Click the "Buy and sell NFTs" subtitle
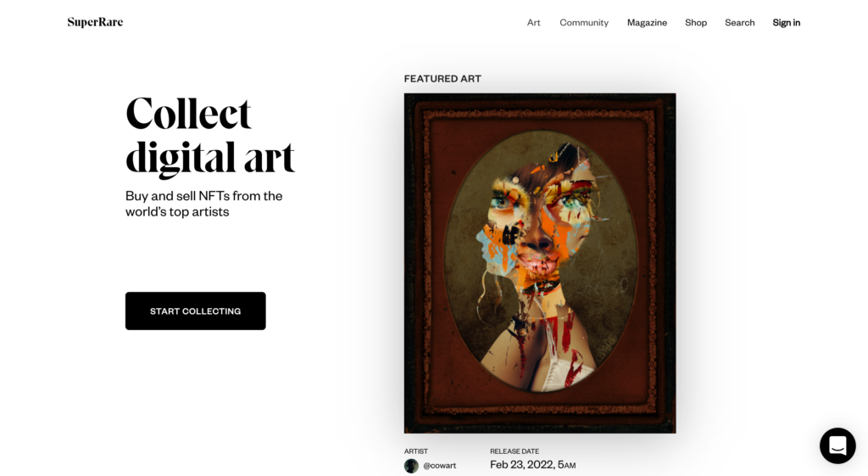The width and height of the screenshot is (868, 476). 203,204
